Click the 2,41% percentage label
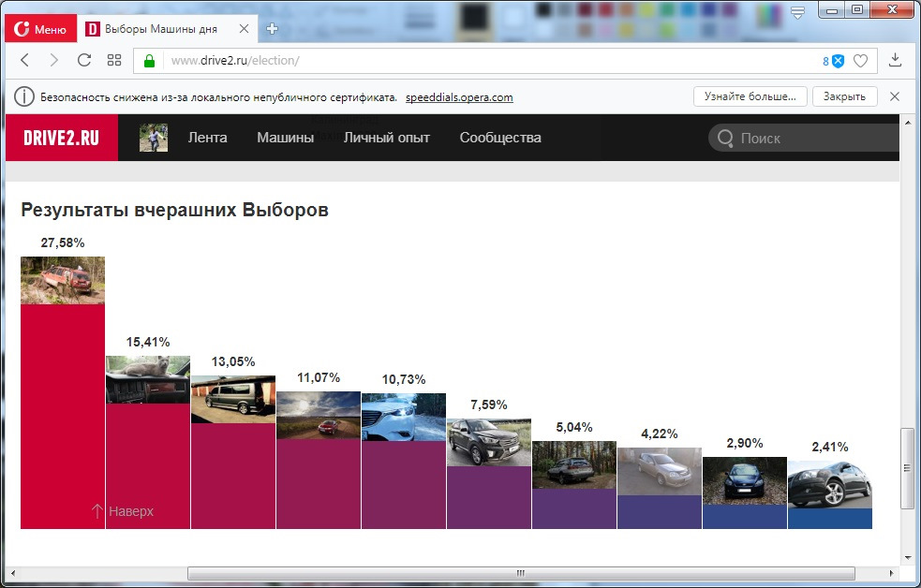The width and height of the screenshot is (921, 588). click(x=830, y=447)
